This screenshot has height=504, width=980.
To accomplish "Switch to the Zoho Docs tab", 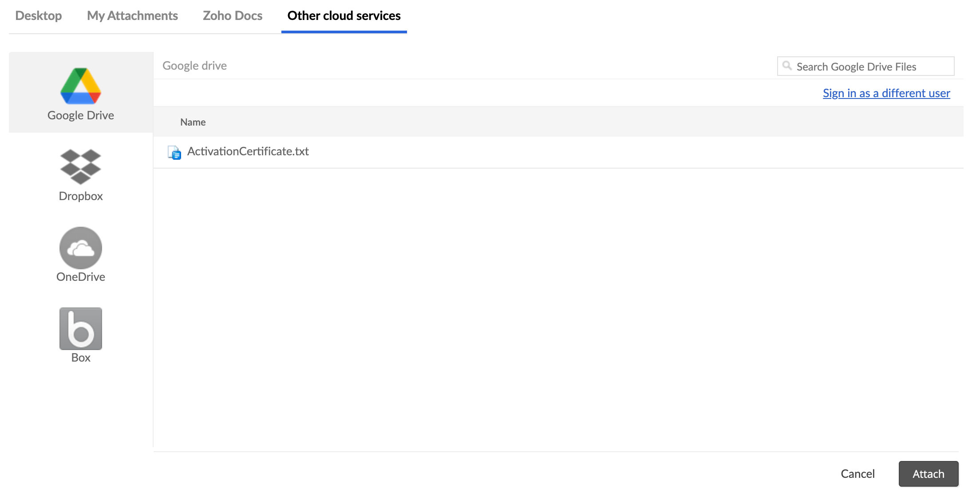I will (x=233, y=16).
